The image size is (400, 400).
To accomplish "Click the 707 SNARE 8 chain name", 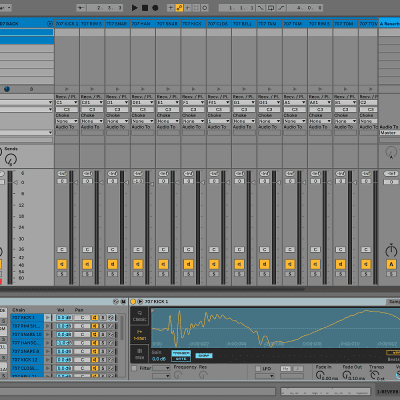I will (x=27, y=351).
